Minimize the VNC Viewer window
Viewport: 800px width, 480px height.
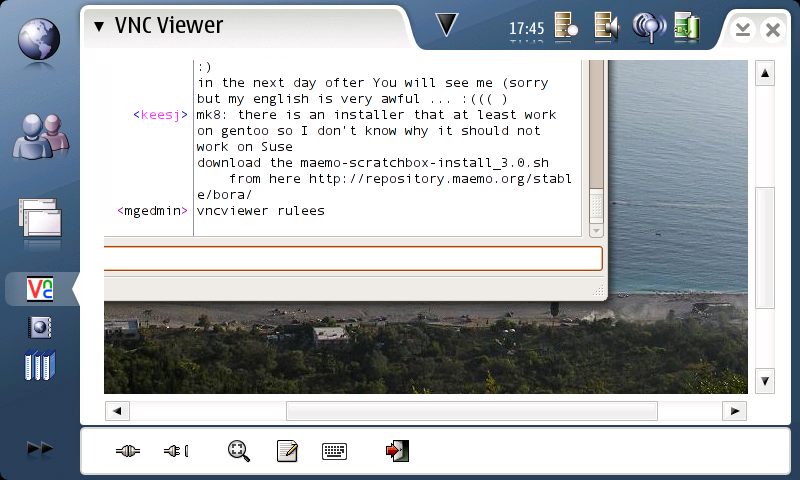[x=742, y=30]
